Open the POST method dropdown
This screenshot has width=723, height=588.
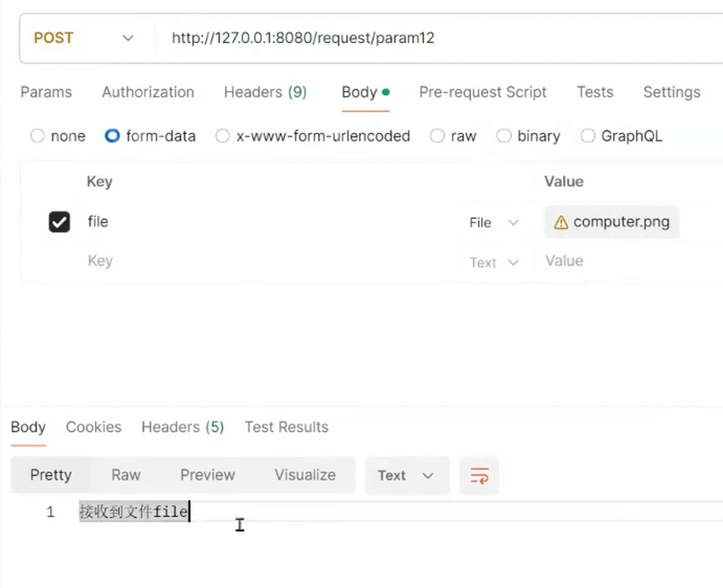coord(84,38)
